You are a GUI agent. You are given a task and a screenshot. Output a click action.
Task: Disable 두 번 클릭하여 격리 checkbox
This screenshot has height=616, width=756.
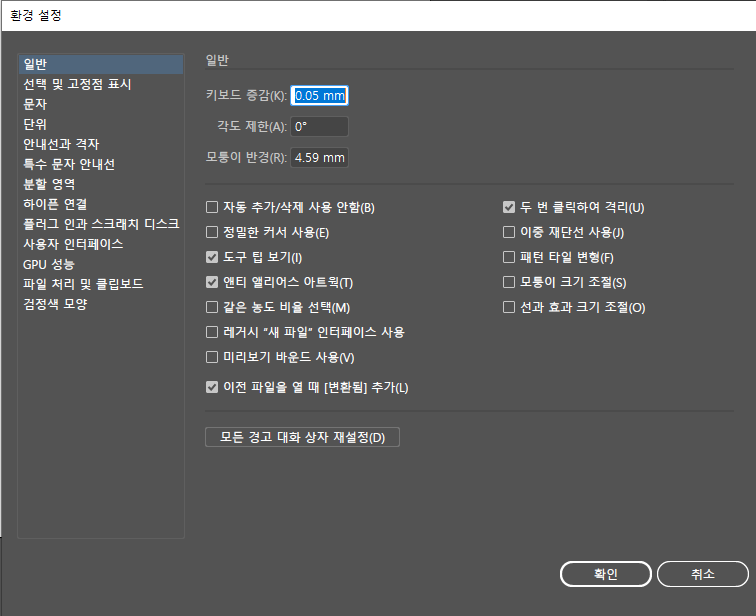(x=509, y=207)
